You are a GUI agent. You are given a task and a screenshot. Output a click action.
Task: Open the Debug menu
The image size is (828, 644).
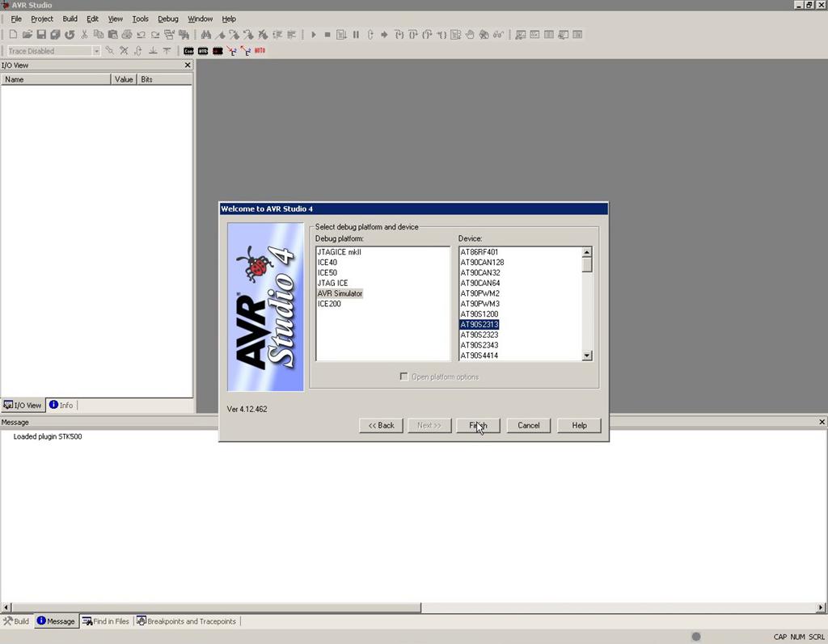pyautogui.click(x=168, y=19)
